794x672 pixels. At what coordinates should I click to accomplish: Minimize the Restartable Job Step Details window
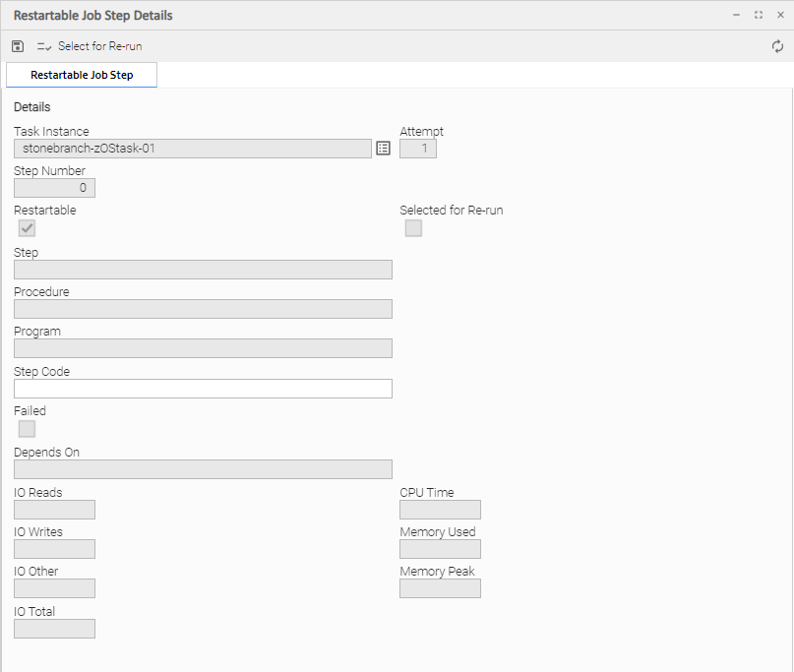[x=737, y=15]
